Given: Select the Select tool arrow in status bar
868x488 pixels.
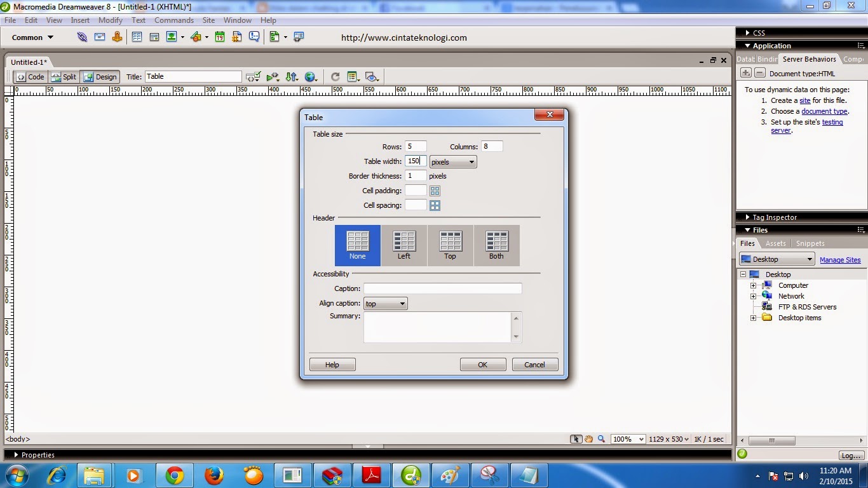Looking at the screenshot, I should click(x=576, y=439).
